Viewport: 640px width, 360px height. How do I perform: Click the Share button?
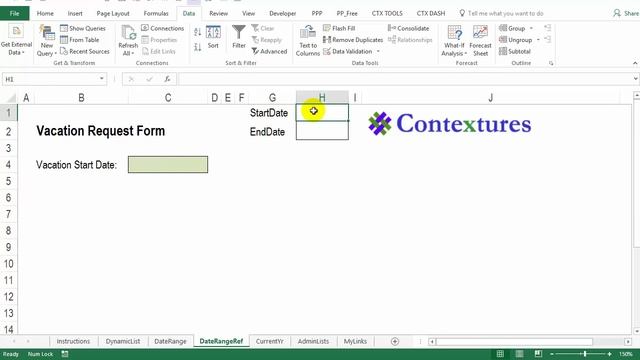(626, 13)
